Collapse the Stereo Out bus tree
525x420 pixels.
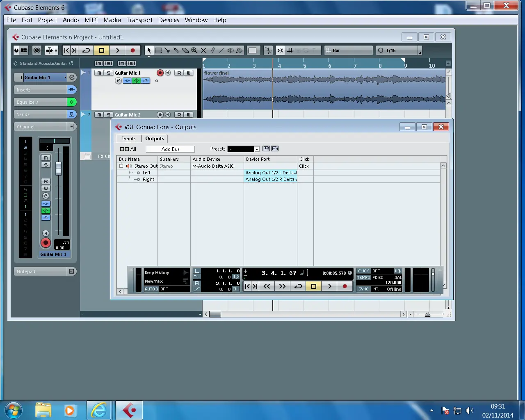[121, 166]
